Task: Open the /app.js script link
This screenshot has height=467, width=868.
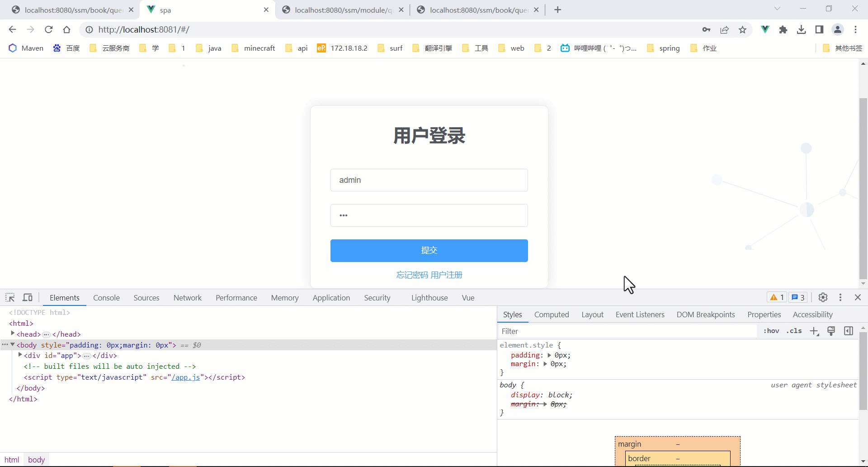Action: click(x=186, y=377)
